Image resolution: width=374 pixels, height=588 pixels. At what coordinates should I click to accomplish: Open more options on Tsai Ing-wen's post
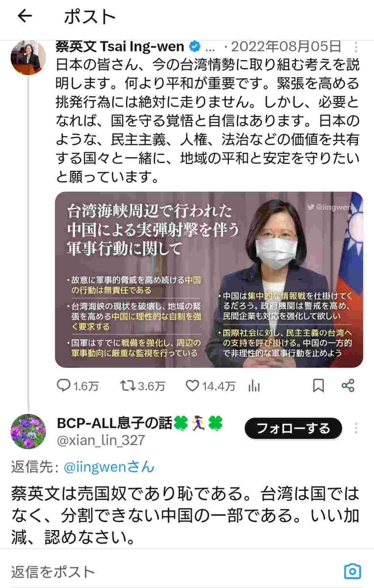click(356, 47)
